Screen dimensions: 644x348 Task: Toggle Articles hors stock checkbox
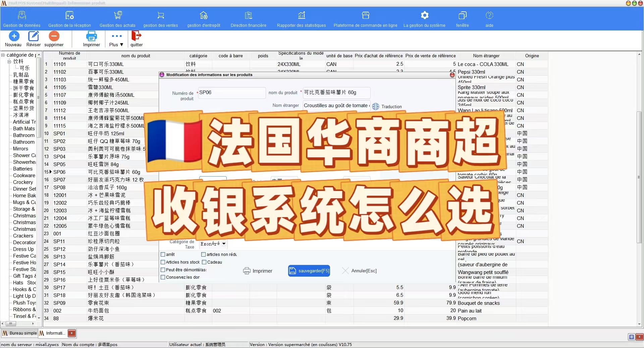(163, 262)
